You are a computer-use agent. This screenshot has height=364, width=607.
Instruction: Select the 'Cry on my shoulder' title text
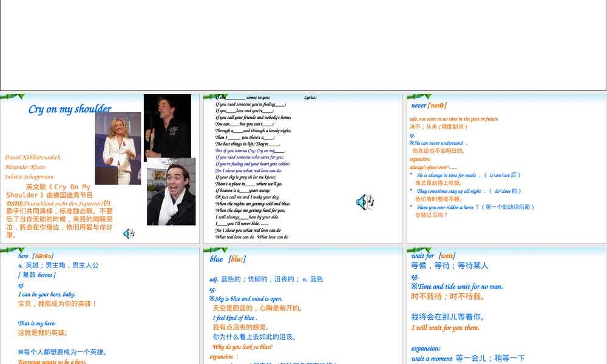tap(70, 109)
